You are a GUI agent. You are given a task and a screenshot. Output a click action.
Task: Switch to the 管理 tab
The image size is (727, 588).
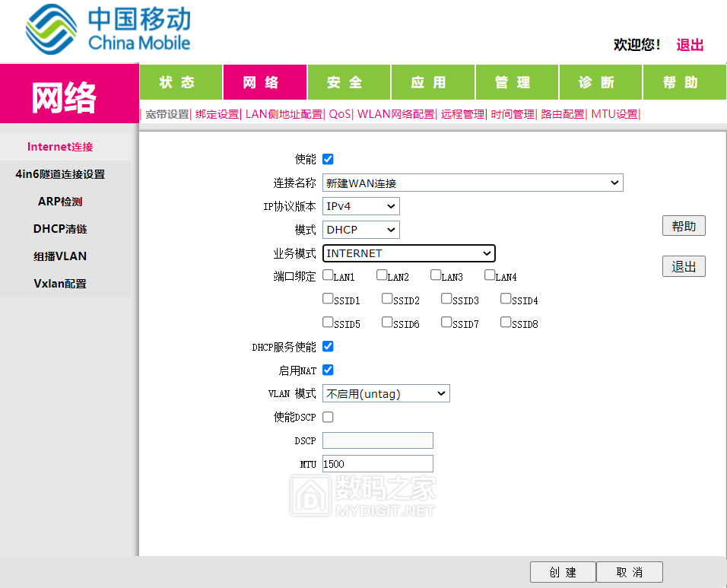click(x=517, y=82)
